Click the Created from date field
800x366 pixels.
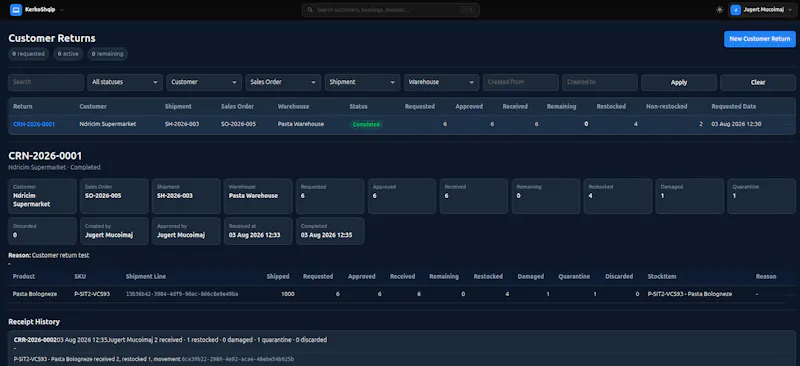tap(521, 82)
